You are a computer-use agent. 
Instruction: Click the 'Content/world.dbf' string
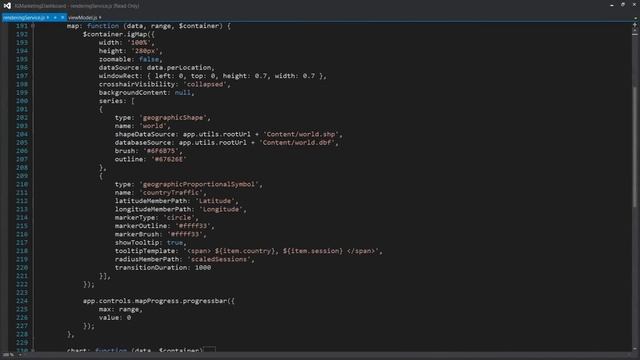pos(297,142)
